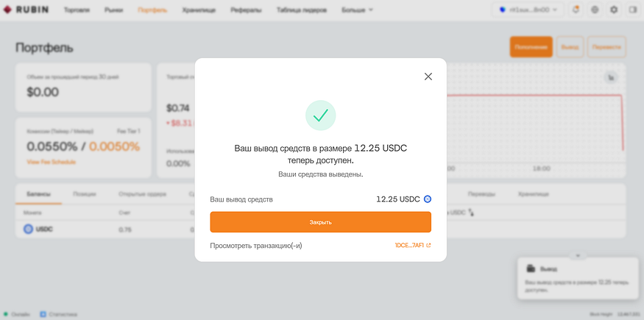
Task: Click the Статистика icon in status bar
Action: click(43, 314)
